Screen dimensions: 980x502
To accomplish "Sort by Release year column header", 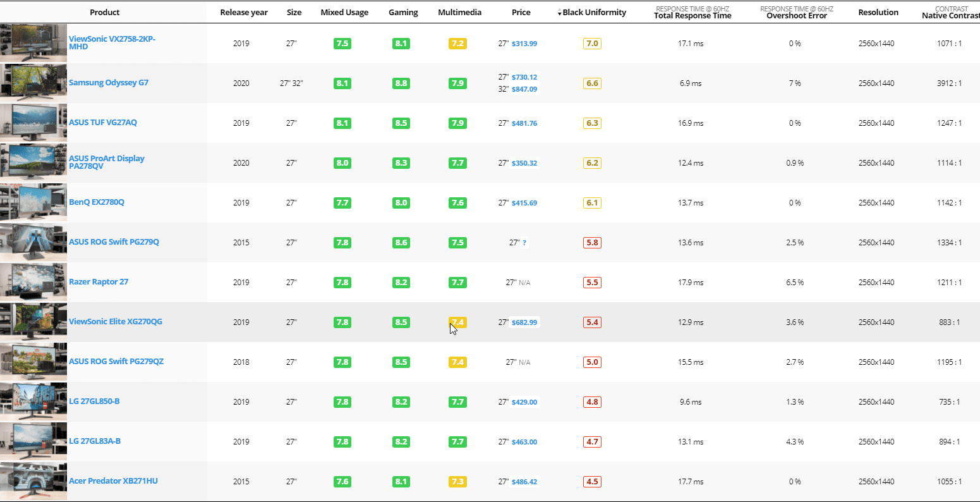I will tap(244, 12).
